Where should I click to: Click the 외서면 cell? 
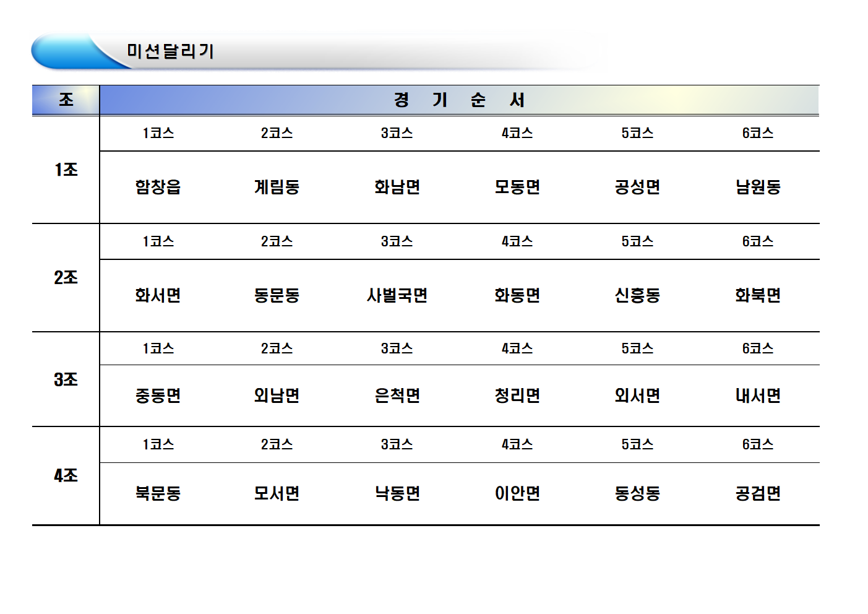point(637,396)
